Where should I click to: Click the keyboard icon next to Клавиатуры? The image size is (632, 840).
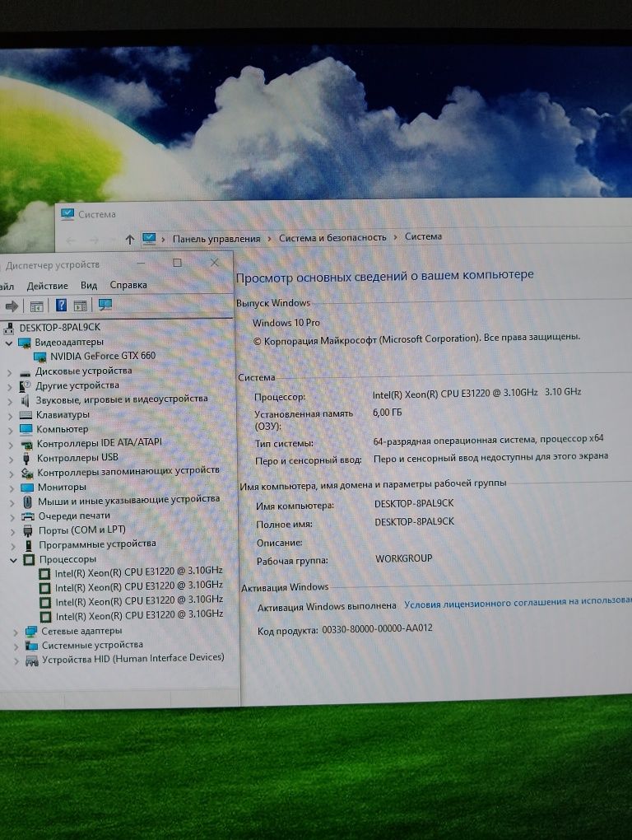pyautogui.click(x=26, y=414)
